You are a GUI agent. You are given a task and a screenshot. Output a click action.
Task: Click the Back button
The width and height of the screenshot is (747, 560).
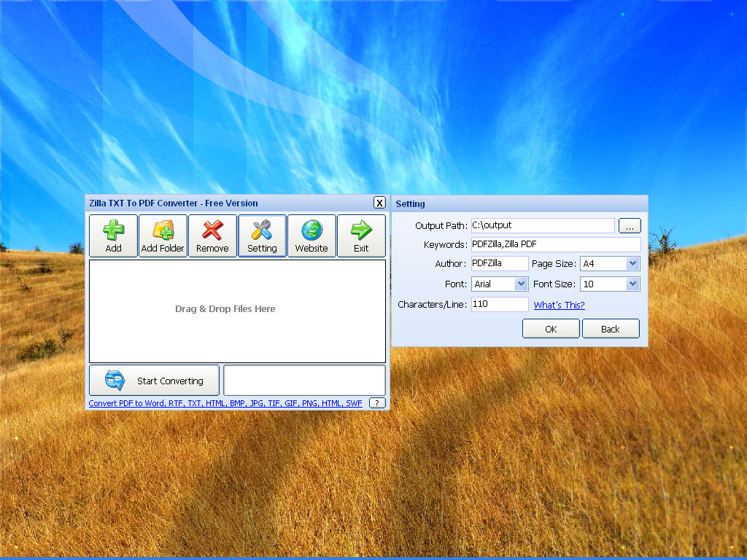(611, 328)
